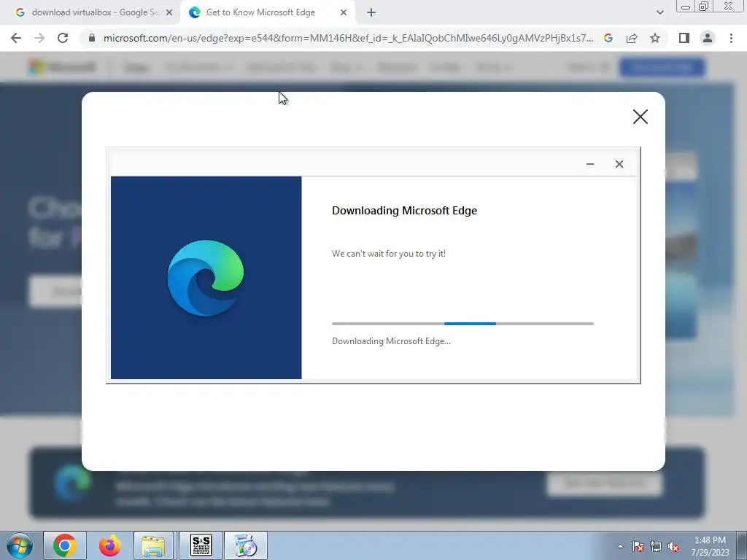747x560 pixels.
Task: Bookmark this tab with star icon
Action: pyautogui.click(x=655, y=38)
